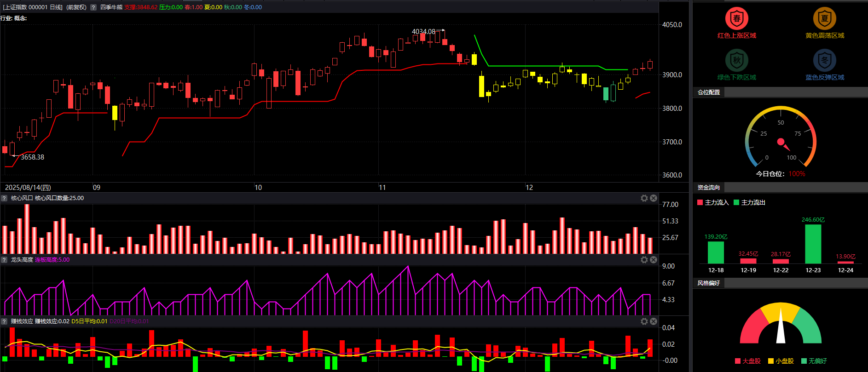Click the green 秋 shield icon
The image size is (868, 372).
click(737, 60)
